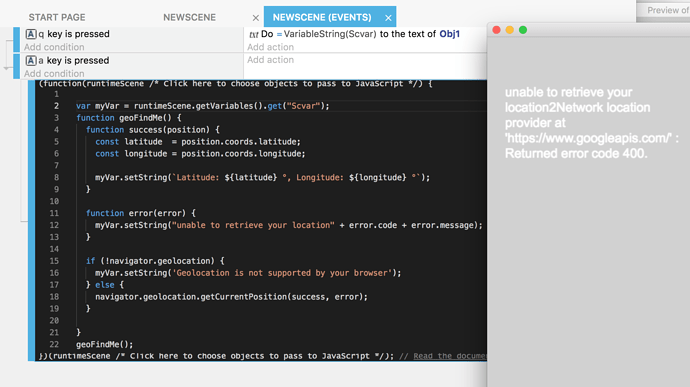
Task: Click the keyboard icon of q key condition
Action: [x=31, y=34]
